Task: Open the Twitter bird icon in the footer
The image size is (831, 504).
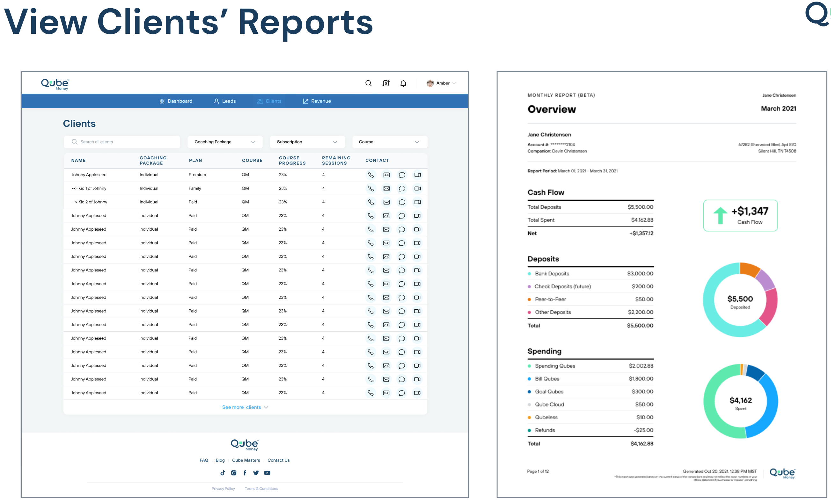Action: pyautogui.click(x=256, y=473)
